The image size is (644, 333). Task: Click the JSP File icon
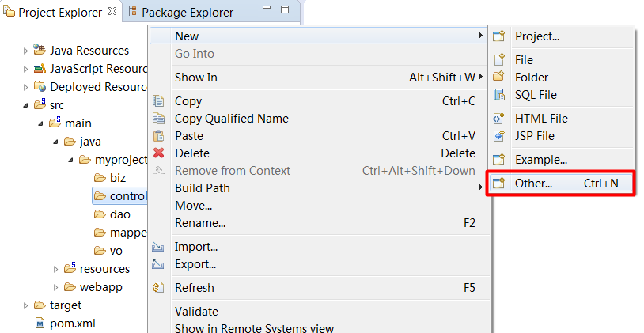point(498,136)
